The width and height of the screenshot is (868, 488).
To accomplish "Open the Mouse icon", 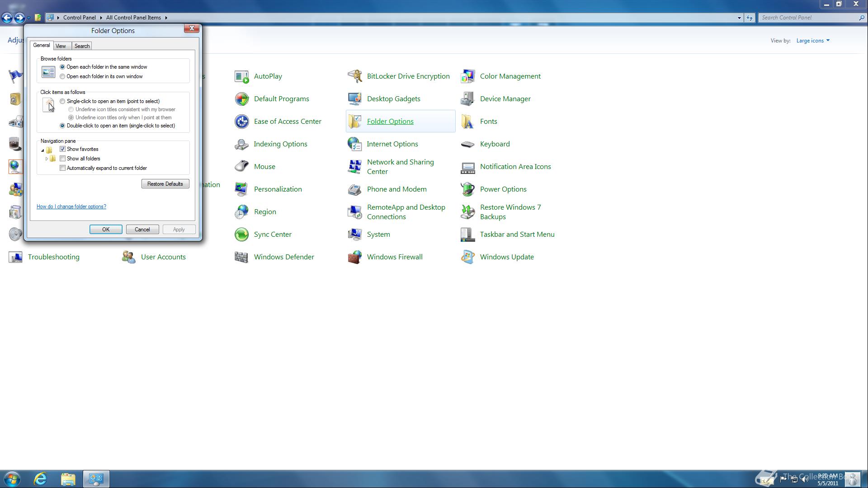I will (241, 167).
